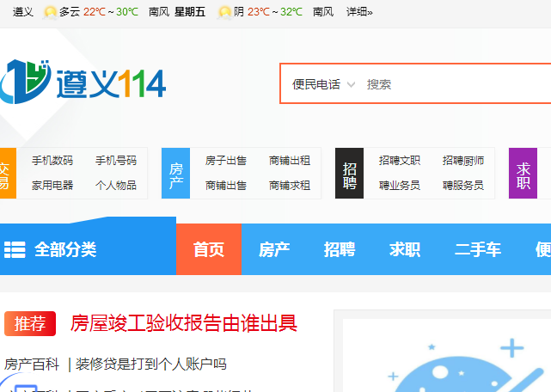Open the 手机数码 link
Image resolution: width=551 pixels, height=392 pixels.
pyautogui.click(x=52, y=161)
